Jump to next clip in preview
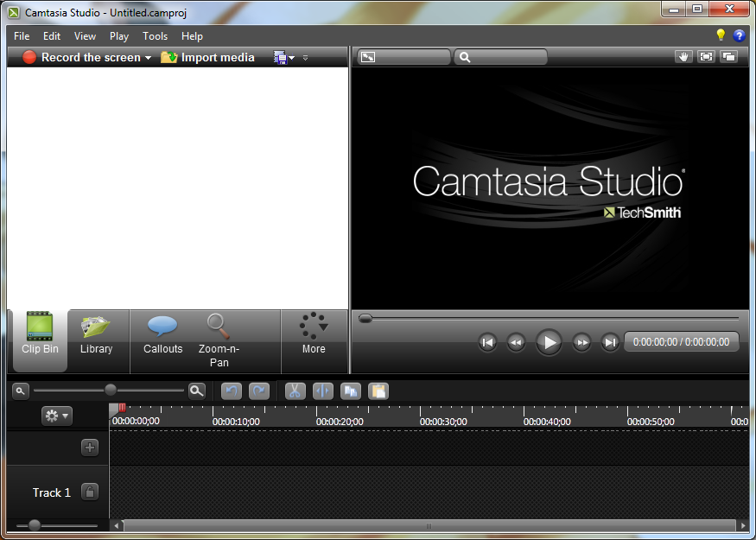 [610, 342]
